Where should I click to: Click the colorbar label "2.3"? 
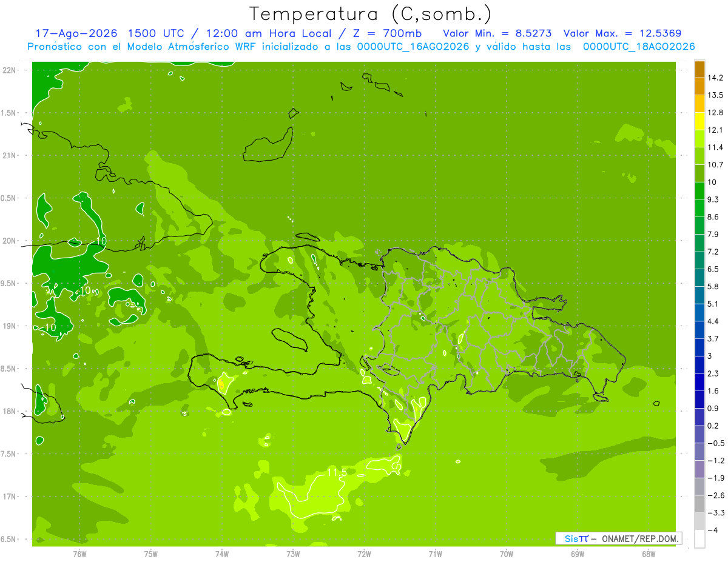(x=713, y=373)
